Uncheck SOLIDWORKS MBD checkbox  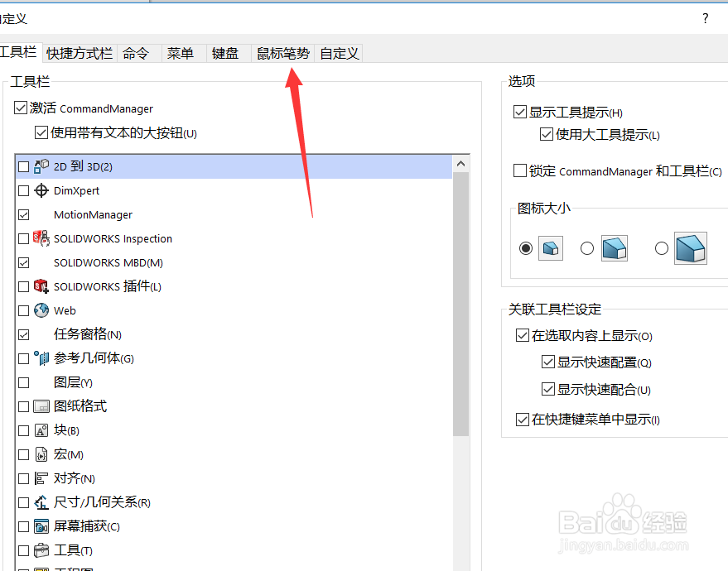coord(24,263)
